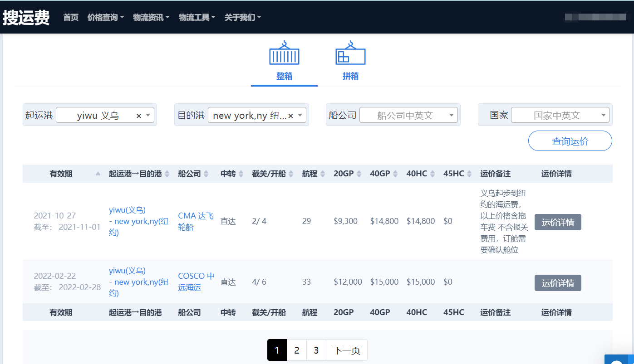The width and height of the screenshot is (634, 364).
Task: Click the voyage value 29 in CMA row
Action: 307,221
